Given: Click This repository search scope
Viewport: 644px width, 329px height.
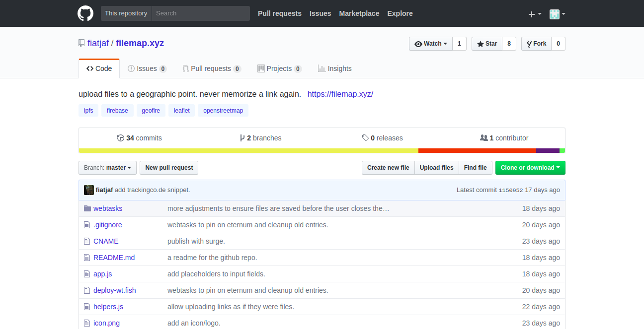Looking at the screenshot, I should [x=126, y=13].
